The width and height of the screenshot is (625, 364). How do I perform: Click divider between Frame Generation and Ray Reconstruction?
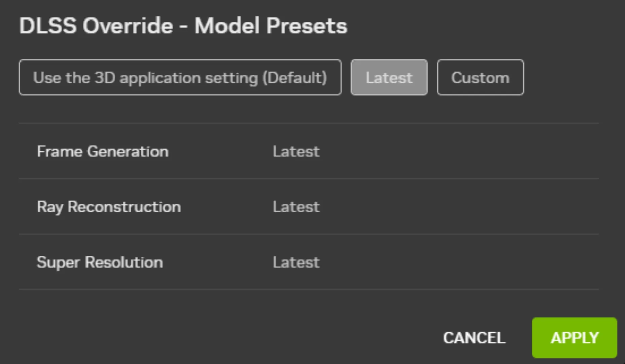pos(308,178)
